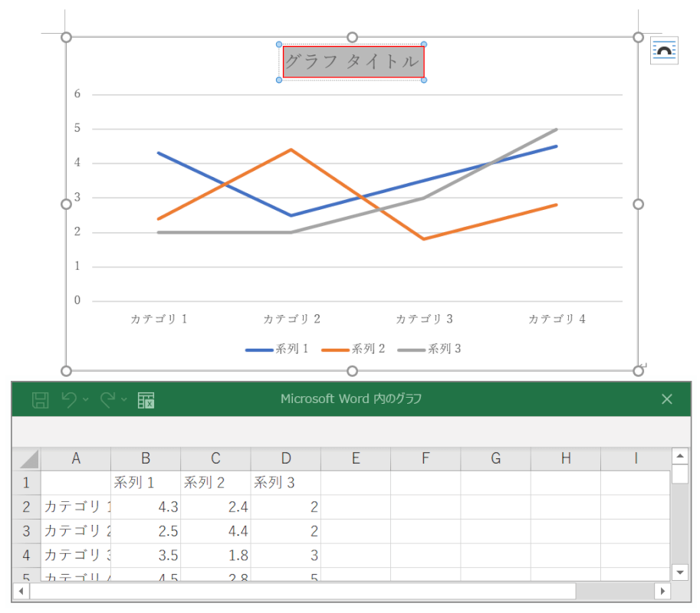The width and height of the screenshot is (700, 613).
Task: Expand the Undo history dropdown arrow
Action: tap(86, 400)
